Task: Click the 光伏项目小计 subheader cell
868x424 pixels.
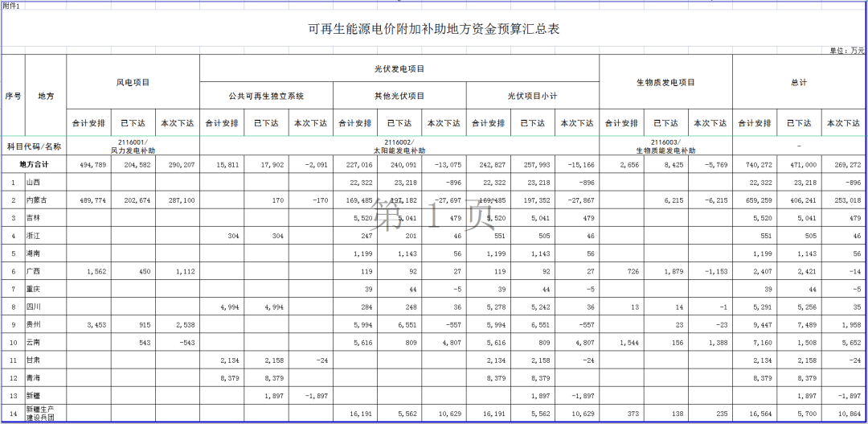Action: point(533,96)
